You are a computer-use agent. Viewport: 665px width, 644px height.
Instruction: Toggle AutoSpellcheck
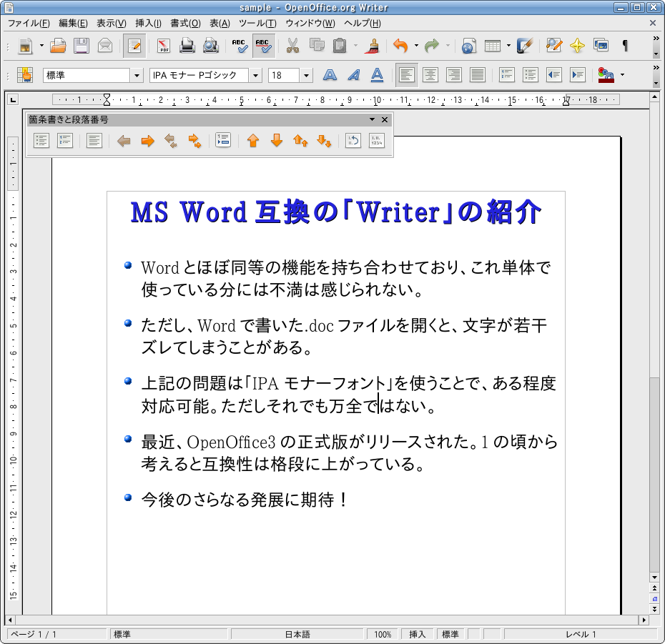[x=263, y=45]
